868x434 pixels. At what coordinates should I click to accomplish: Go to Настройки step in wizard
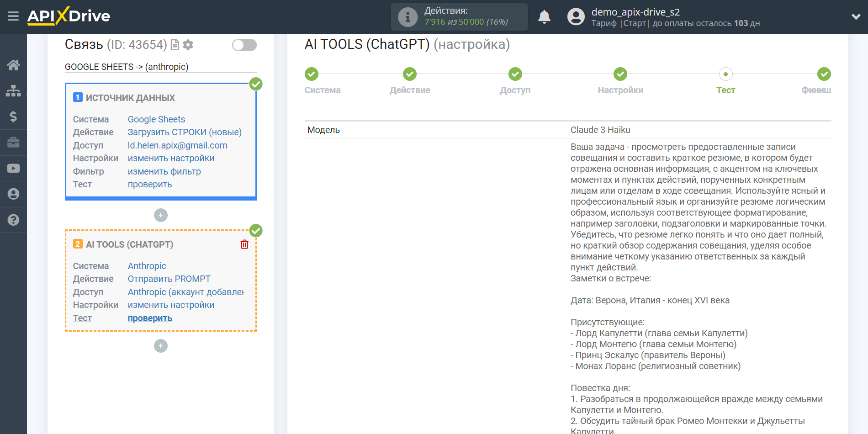click(620, 90)
